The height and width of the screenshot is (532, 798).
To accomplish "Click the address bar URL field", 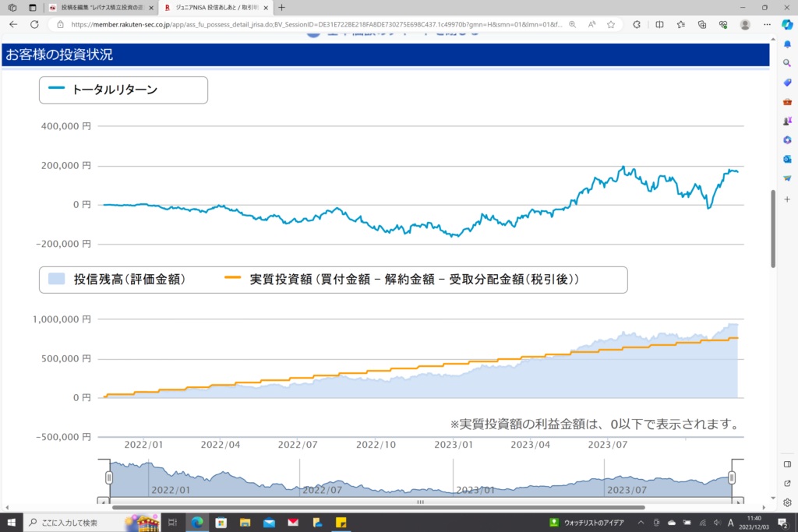I will pyautogui.click(x=312, y=24).
